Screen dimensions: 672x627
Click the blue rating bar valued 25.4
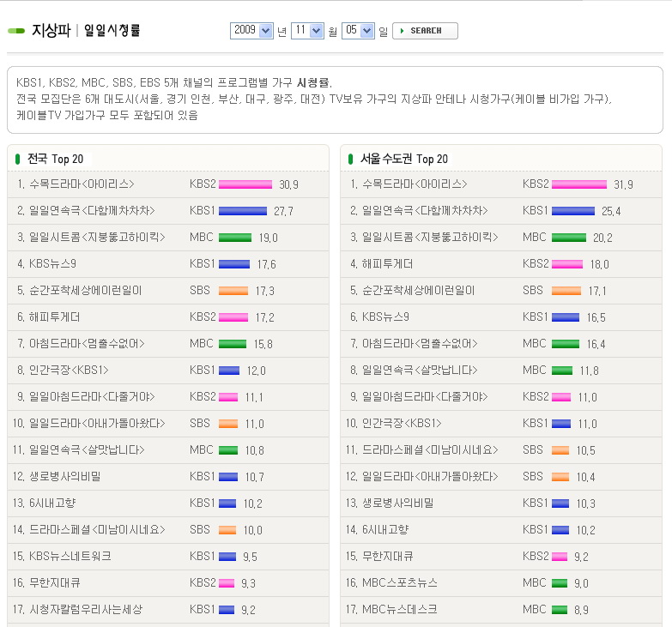573,211
